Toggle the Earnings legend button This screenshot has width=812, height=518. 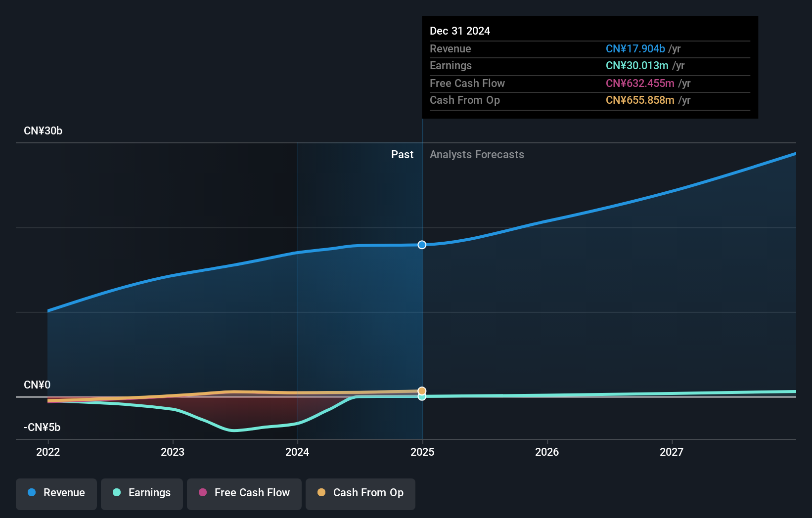142,493
